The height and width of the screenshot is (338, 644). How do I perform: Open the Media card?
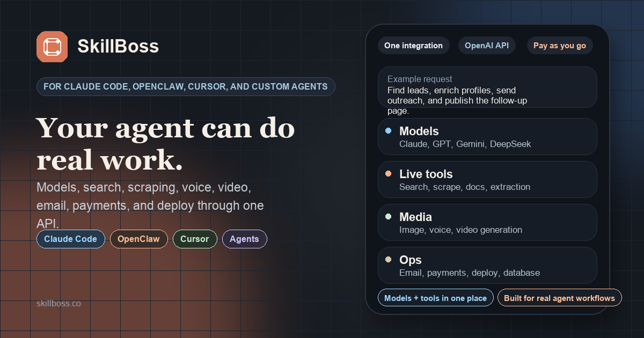point(487,223)
